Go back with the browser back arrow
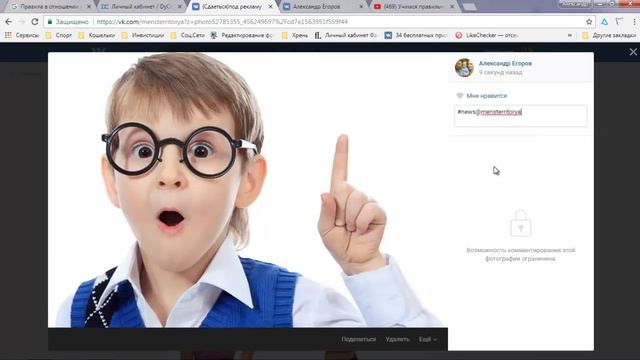Screen dimensions: 640x360 9,22
